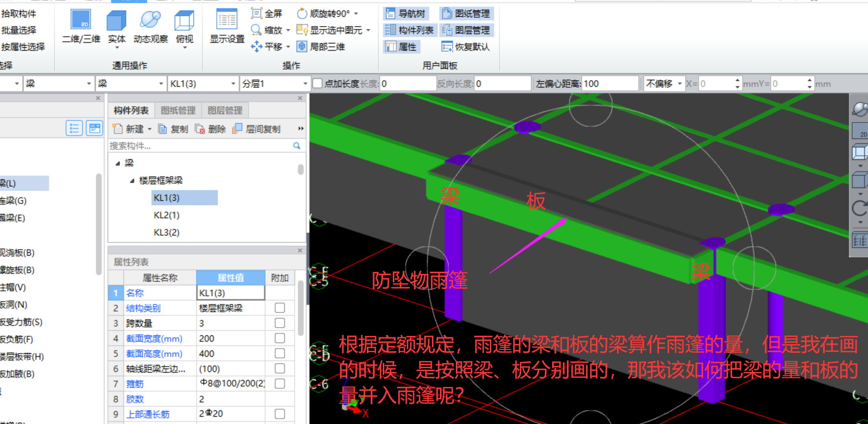Image resolution: width=868 pixels, height=424 pixels.
Task: Click 新建 new component icon
Action: coord(117,128)
